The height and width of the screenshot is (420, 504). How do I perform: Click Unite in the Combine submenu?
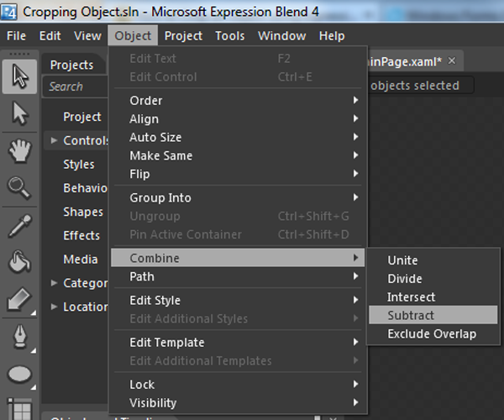click(402, 260)
